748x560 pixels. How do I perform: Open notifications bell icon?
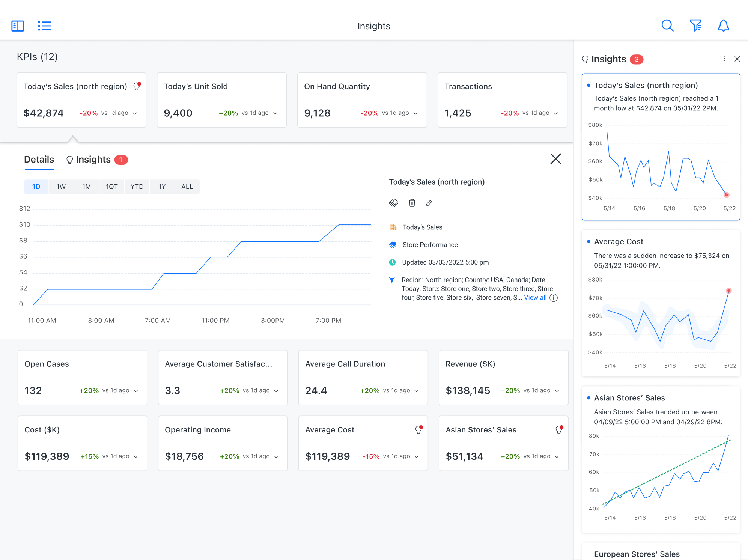tap(723, 26)
